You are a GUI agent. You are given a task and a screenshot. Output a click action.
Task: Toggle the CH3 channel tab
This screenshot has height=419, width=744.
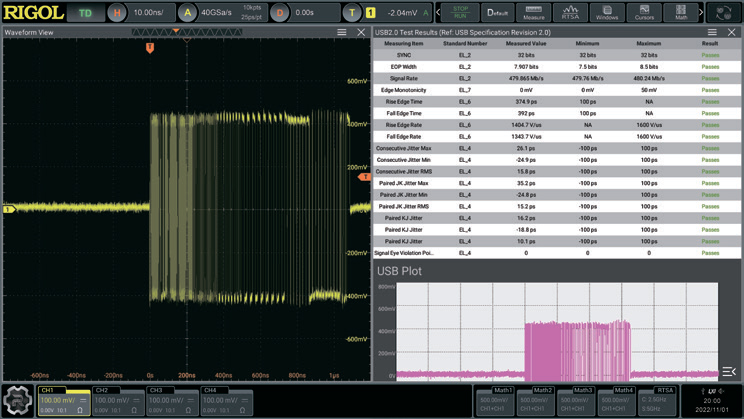pyautogui.click(x=172, y=402)
